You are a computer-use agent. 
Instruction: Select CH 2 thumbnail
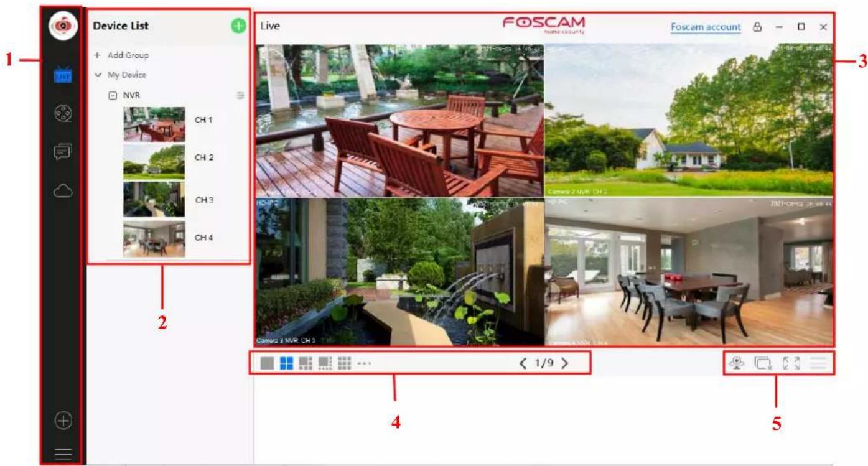click(154, 162)
